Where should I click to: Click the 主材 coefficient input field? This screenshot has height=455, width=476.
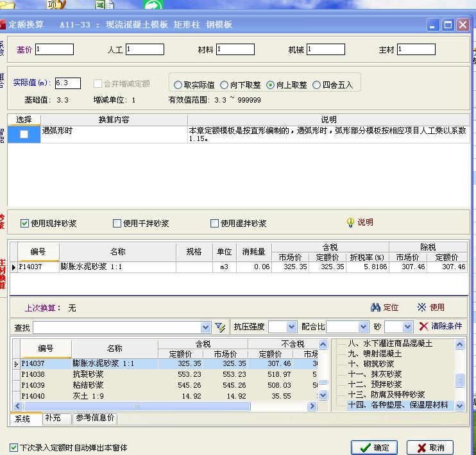416,49
